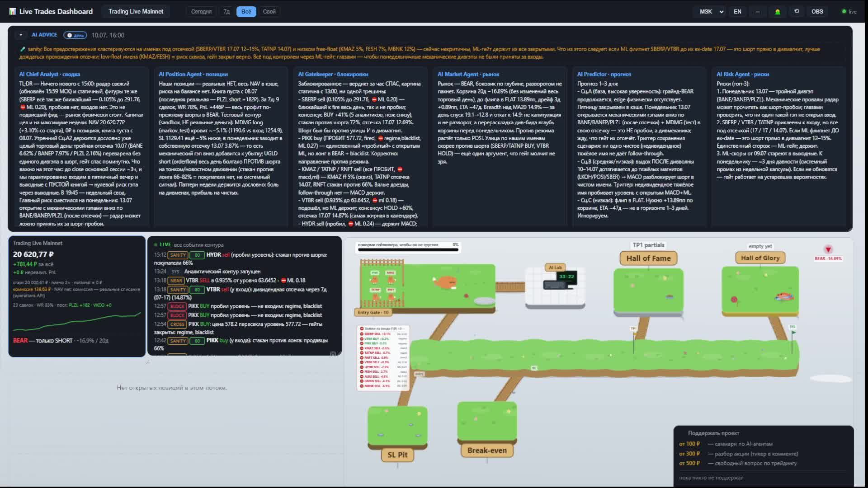Click the circular refresh arrow icon
The height and width of the screenshot is (488, 868).
[797, 11]
